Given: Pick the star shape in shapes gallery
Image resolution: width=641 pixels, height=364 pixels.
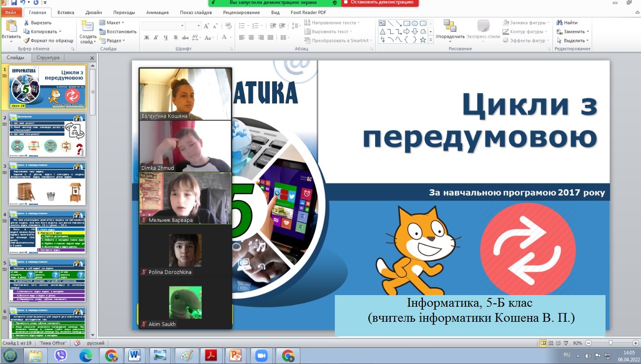Looking at the screenshot, I should (423, 40).
